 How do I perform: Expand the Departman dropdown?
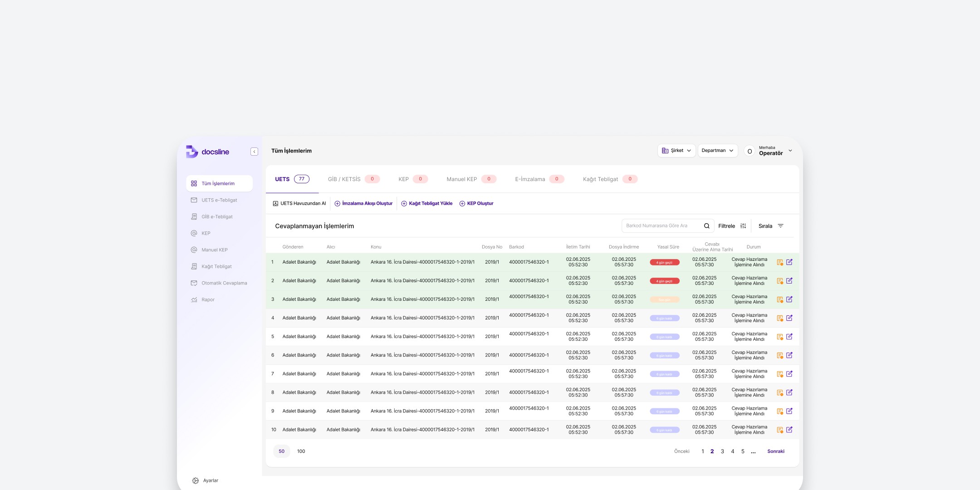click(x=717, y=151)
